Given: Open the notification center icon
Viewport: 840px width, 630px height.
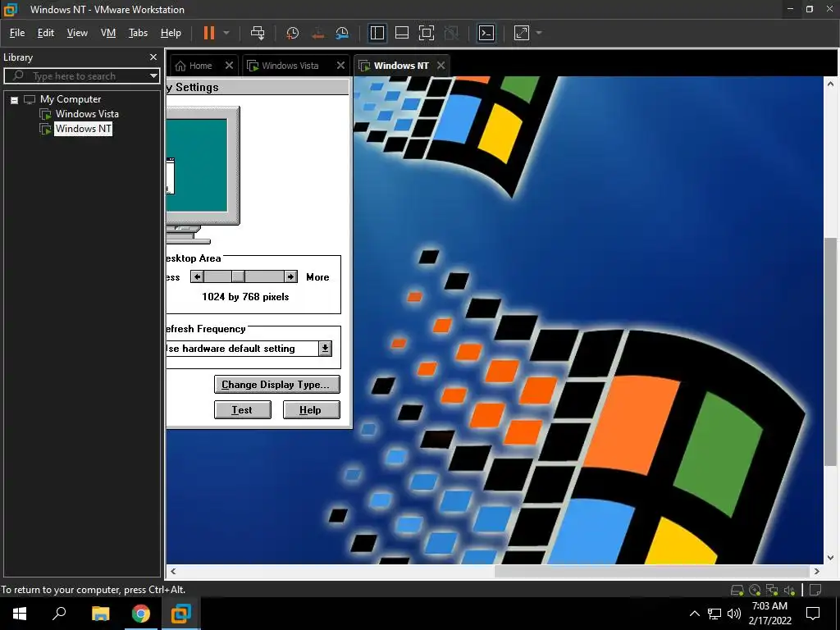Looking at the screenshot, I should pos(813,614).
